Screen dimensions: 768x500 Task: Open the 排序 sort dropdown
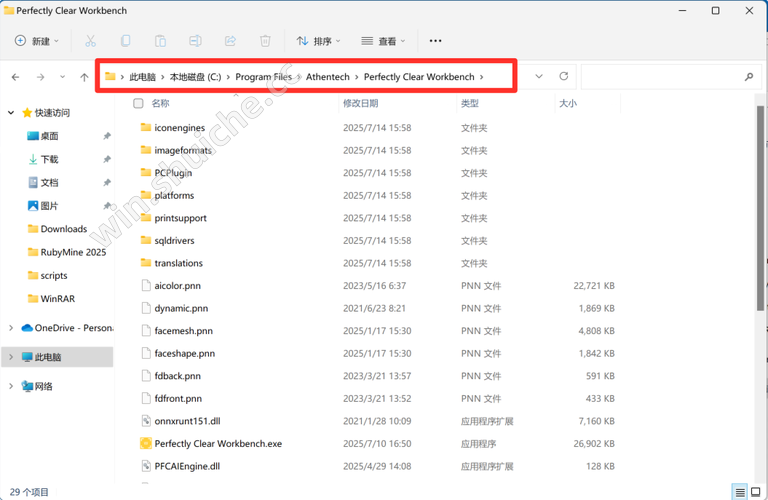click(318, 41)
